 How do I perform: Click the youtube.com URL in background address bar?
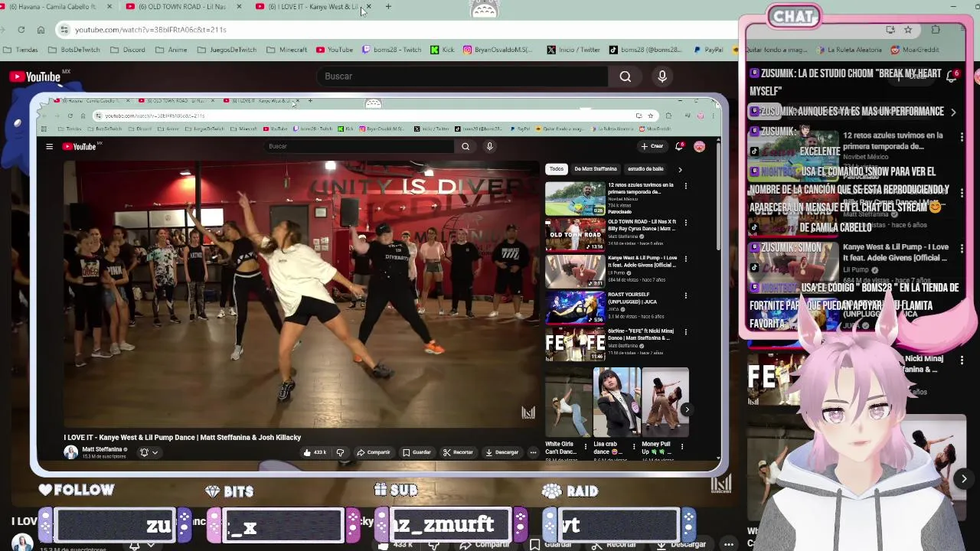tap(150, 30)
